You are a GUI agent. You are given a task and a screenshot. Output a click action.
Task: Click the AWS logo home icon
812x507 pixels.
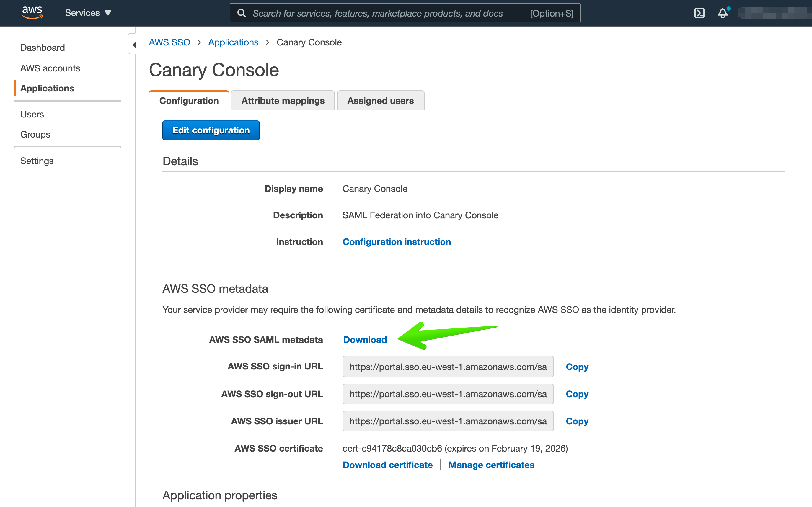coord(32,13)
